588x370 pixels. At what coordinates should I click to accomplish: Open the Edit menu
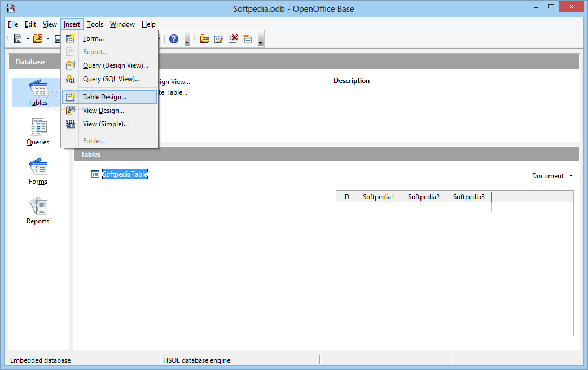coord(30,24)
